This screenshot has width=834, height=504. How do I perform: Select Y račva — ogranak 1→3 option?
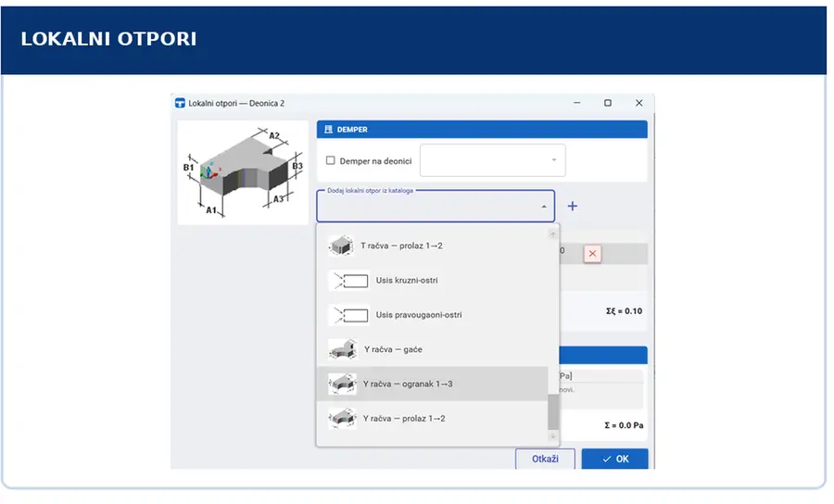coord(433,384)
